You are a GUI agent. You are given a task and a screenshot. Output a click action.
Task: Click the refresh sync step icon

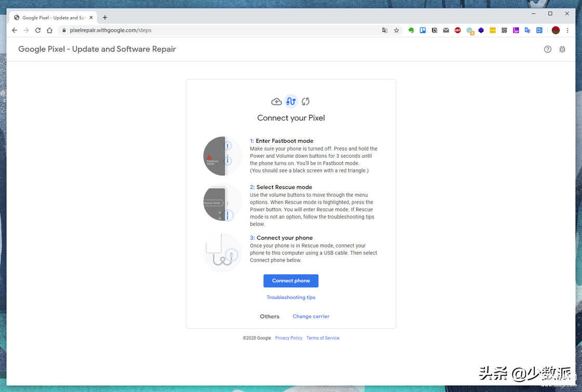pos(306,102)
